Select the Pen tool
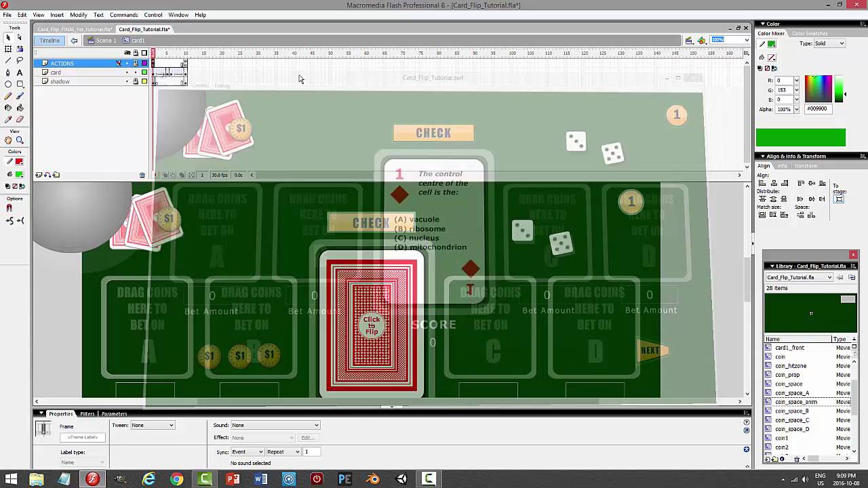This screenshot has height=488, width=868. point(8,72)
